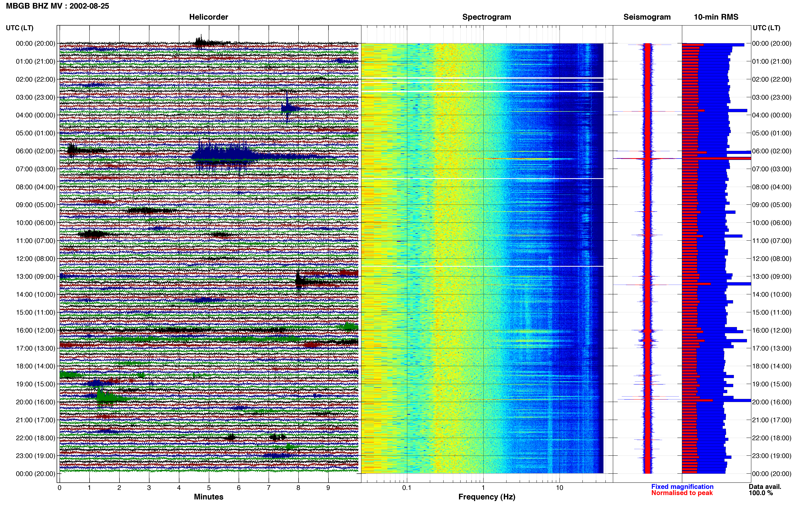Screen dimensions: 812x508
Task: Click the left '06:00 (02:00)' time label
Action: click(x=36, y=151)
